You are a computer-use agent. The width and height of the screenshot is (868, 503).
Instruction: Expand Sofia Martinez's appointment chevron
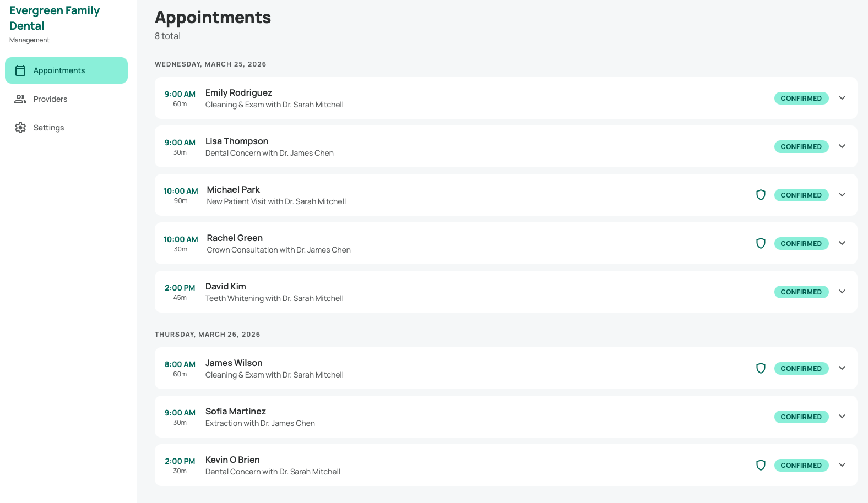click(x=842, y=417)
